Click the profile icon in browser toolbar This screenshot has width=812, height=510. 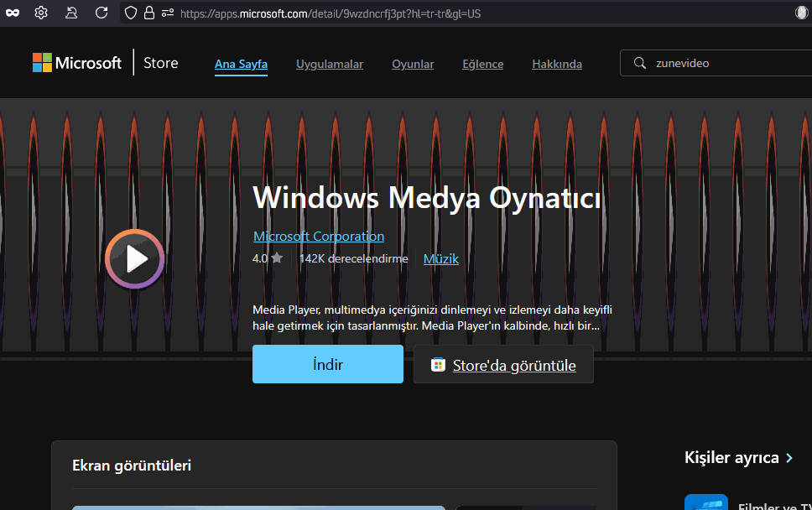71,13
